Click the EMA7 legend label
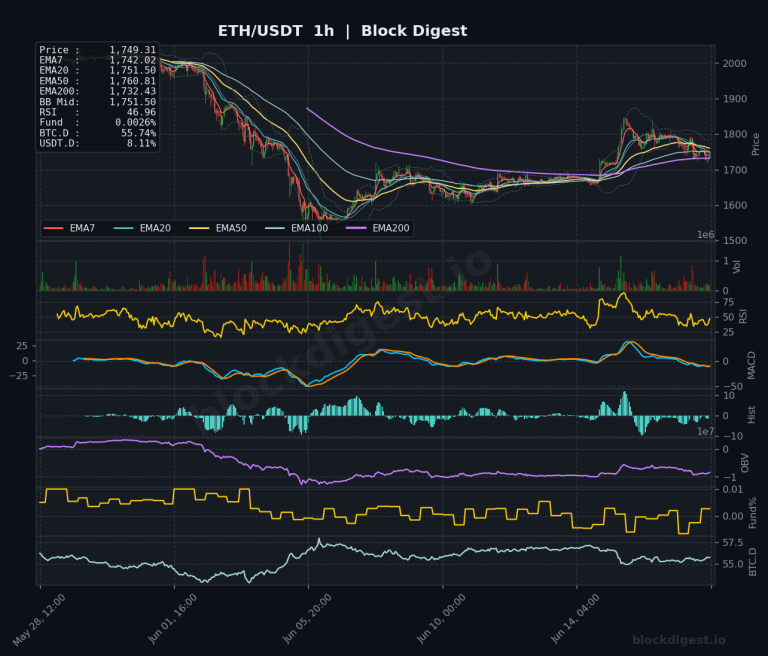768x656 pixels. [x=82, y=228]
